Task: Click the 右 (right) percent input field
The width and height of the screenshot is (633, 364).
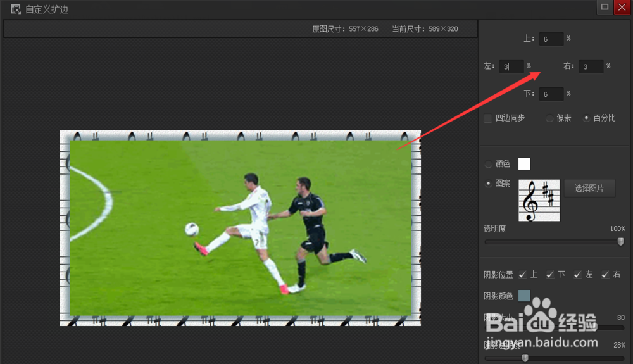Action: (591, 66)
